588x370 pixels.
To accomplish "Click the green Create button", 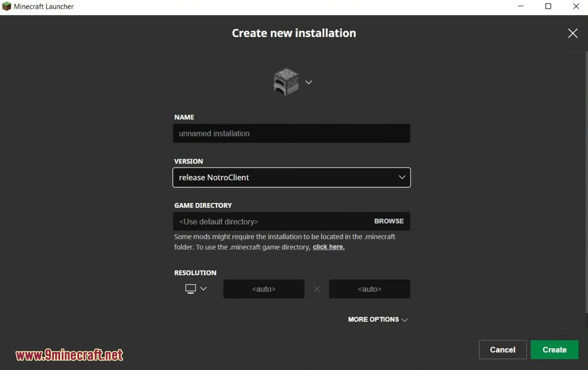I will coord(554,350).
